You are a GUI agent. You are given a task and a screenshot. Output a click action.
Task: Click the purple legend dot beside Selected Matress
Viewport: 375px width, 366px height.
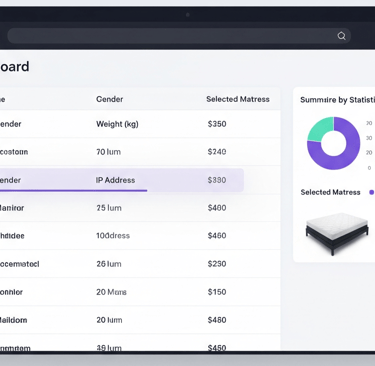pyautogui.click(x=371, y=192)
